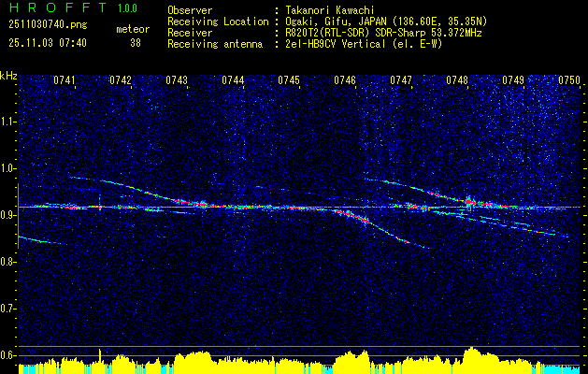The image size is (588, 374).
Task: Click the bright echo near 0748 on carrier
Action: [468, 202]
